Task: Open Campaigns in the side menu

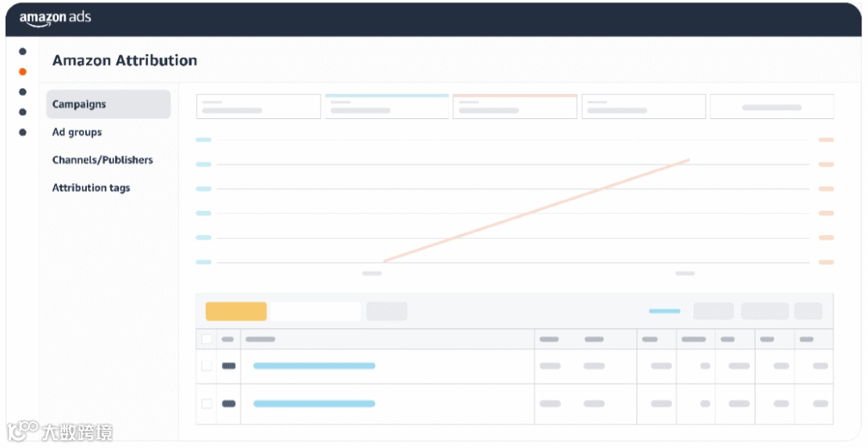Action: (108, 104)
